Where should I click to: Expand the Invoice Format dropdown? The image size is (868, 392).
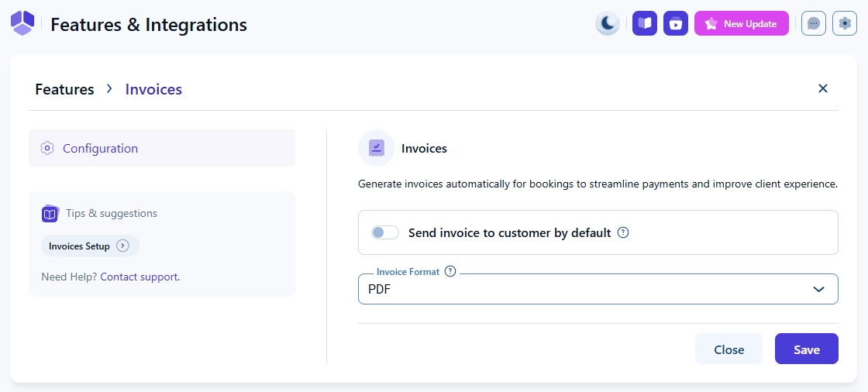pyautogui.click(x=598, y=289)
